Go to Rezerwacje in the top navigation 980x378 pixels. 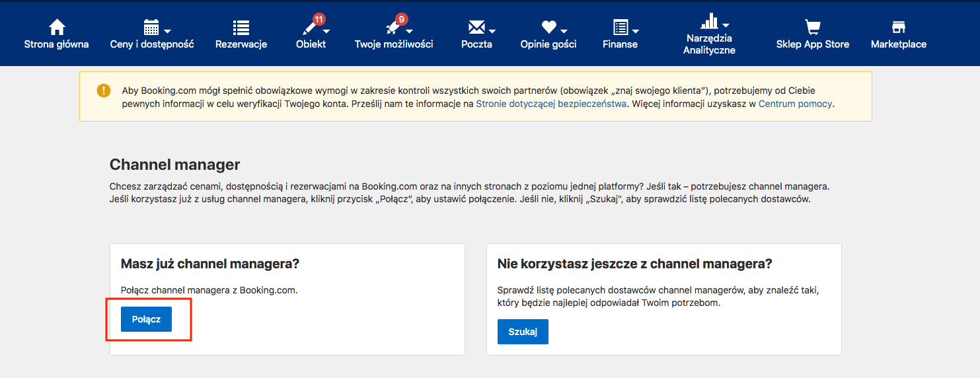(241, 44)
